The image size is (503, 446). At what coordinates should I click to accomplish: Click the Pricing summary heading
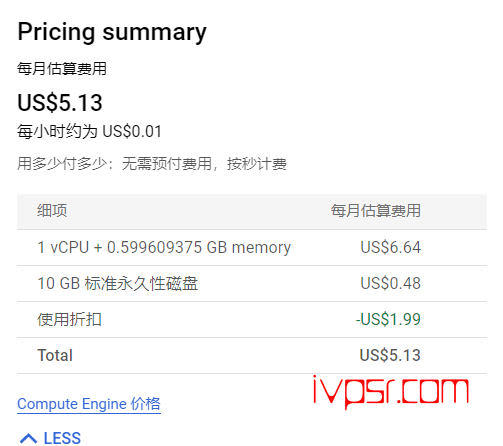(112, 32)
